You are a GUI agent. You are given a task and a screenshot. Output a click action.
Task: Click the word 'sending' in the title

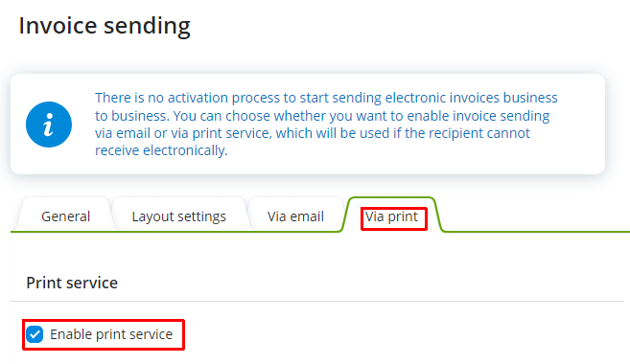[x=147, y=27]
